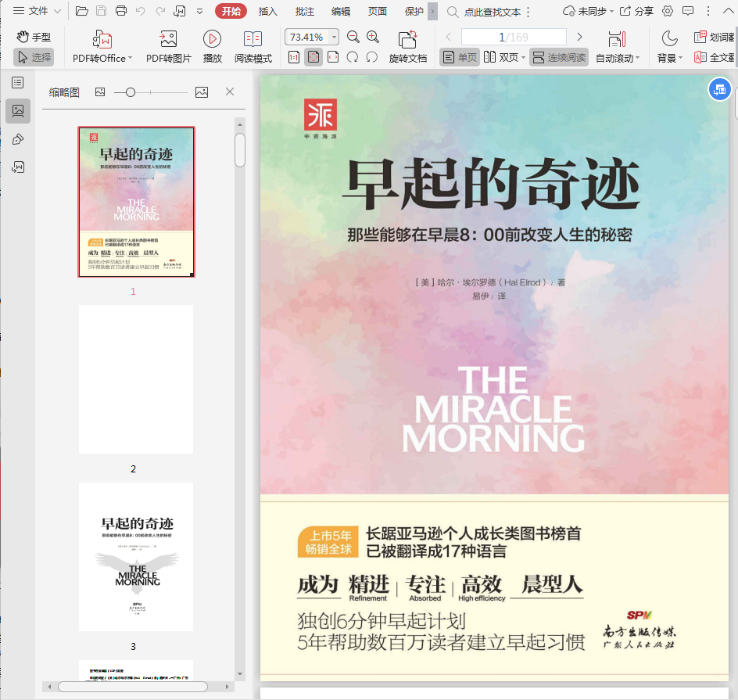Close the 缩略图 thumbnail panel

(230, 92)
